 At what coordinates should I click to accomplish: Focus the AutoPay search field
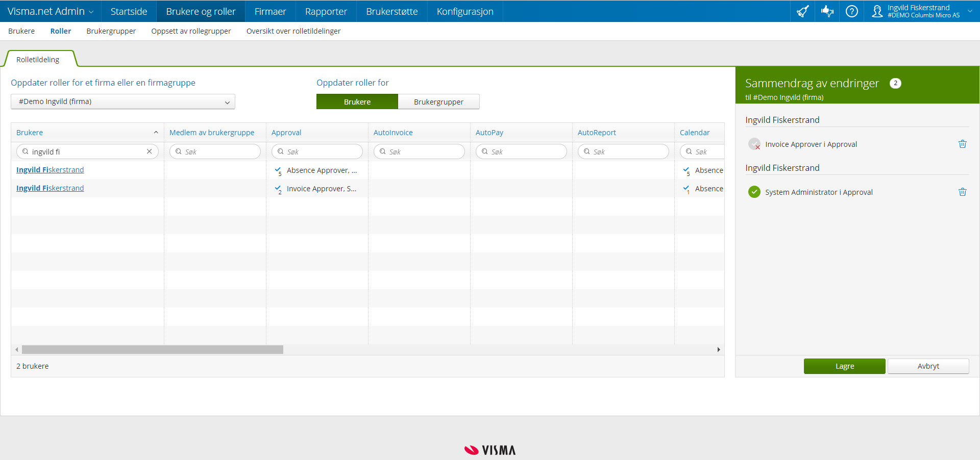521,151
